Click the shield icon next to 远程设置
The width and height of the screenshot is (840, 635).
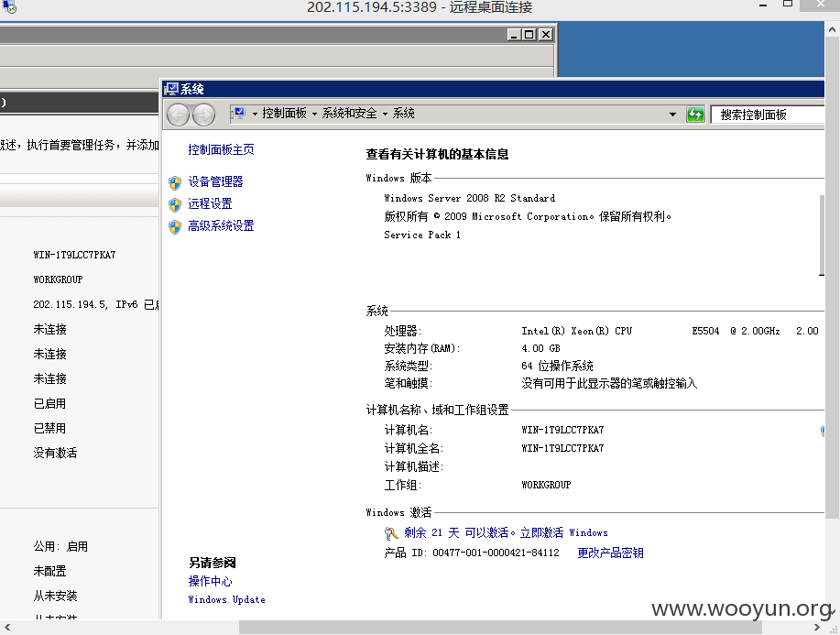(x=175, y=204)
